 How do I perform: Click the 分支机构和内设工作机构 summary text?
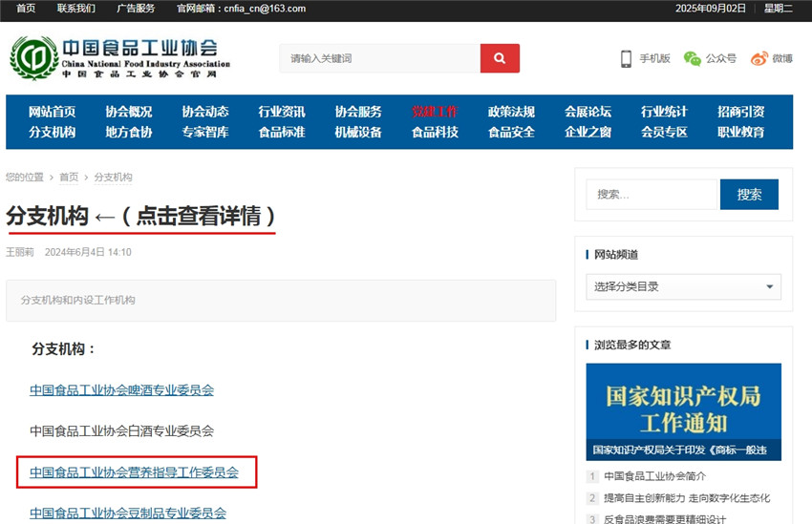click(77, 300)
